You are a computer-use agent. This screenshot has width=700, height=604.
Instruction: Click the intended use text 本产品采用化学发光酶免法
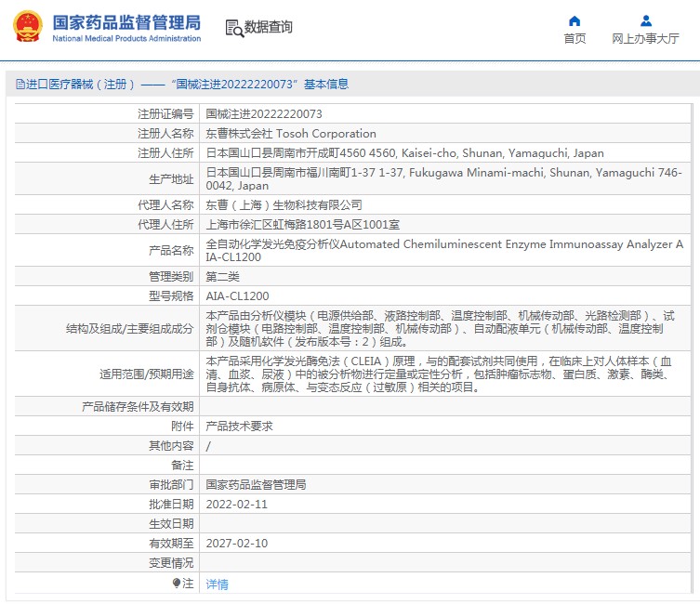439,374
